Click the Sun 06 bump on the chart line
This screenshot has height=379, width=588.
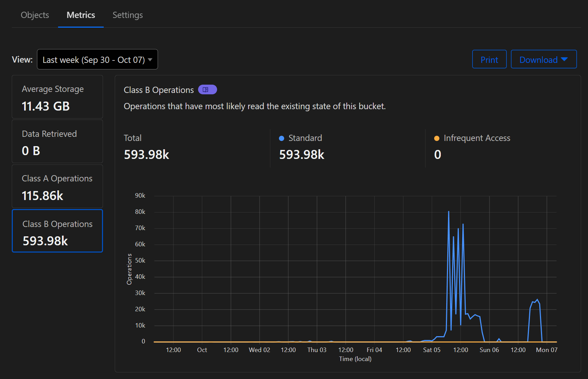(499, 339)
